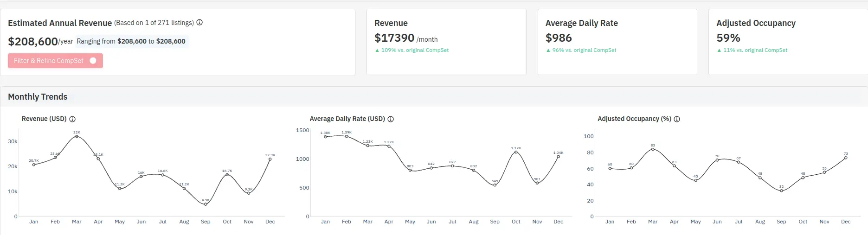Image resolution: width=868 pixels, height=235 pixels.
Task: Click the September 4.9K revenue data point
Action: (206, 204)
